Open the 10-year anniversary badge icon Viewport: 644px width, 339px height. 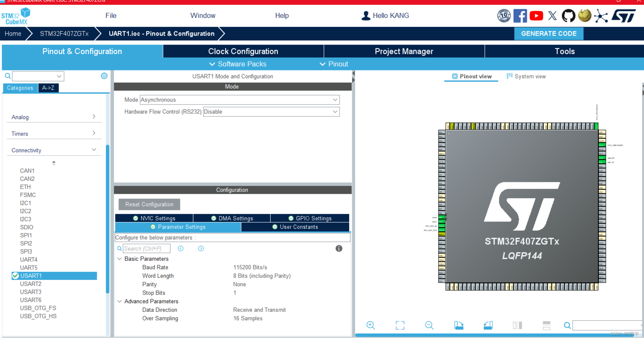click(504, 16)
